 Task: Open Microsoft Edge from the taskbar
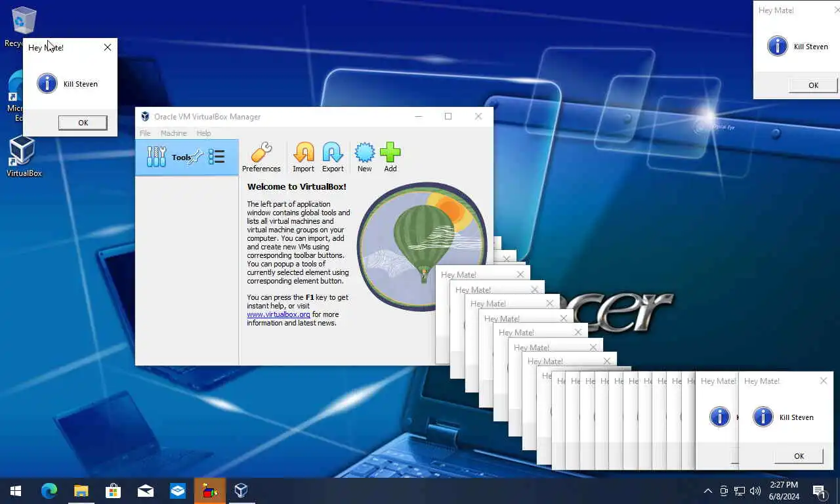[49, 490]
